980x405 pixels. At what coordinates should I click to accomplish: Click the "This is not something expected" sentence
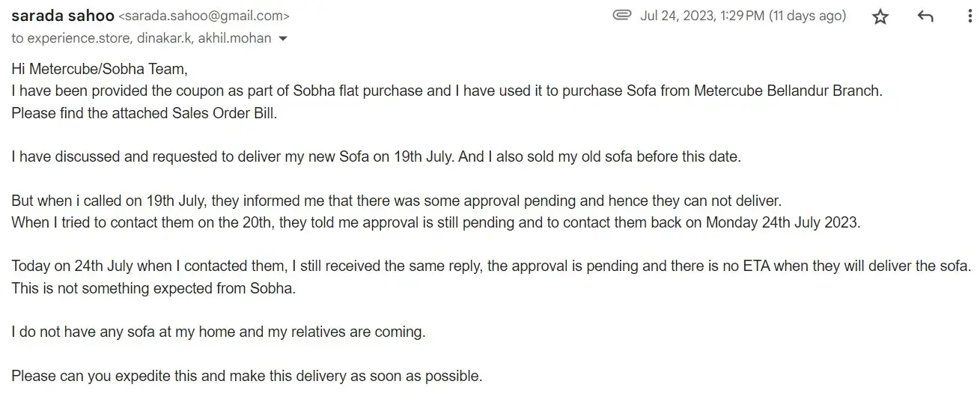click(x=153, y=288)
